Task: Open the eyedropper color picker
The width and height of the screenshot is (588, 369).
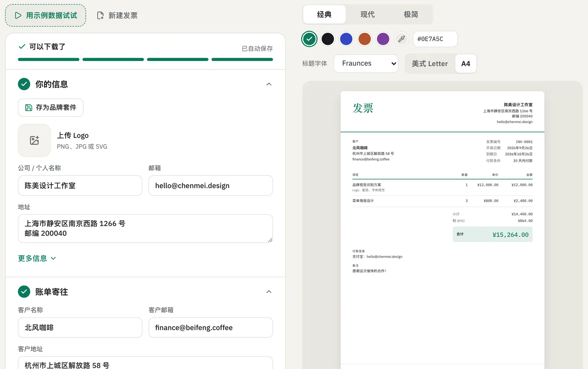Action: point(402,39)
